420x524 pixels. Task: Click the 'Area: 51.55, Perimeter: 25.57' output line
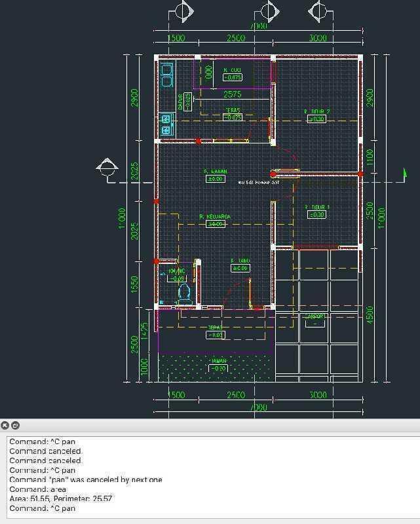[x=61, y=498]
